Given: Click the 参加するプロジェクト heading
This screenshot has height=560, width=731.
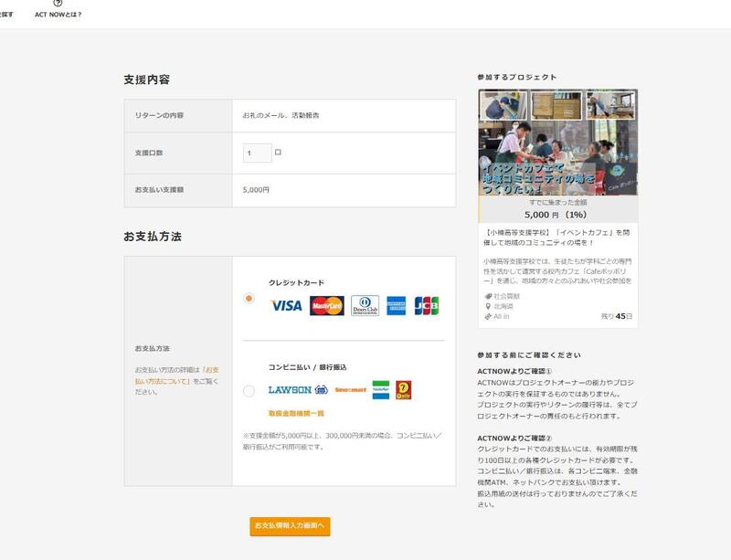Looking at the screenshot, I should click(x=517, y=78).
